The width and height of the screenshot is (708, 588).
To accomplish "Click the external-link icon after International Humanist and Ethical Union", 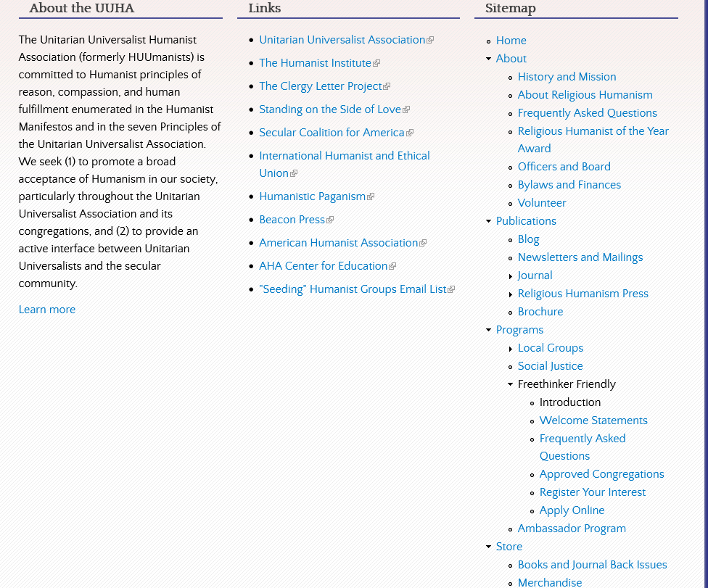I will [294, 173].
